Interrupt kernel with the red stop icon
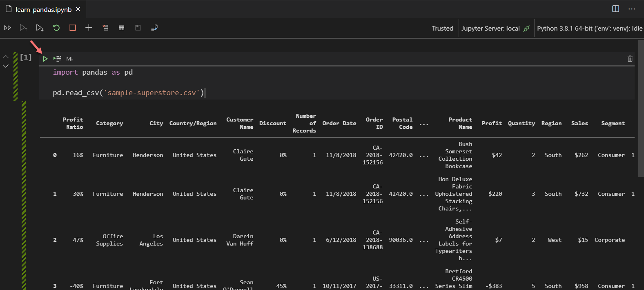 click(x=73, y=28)
